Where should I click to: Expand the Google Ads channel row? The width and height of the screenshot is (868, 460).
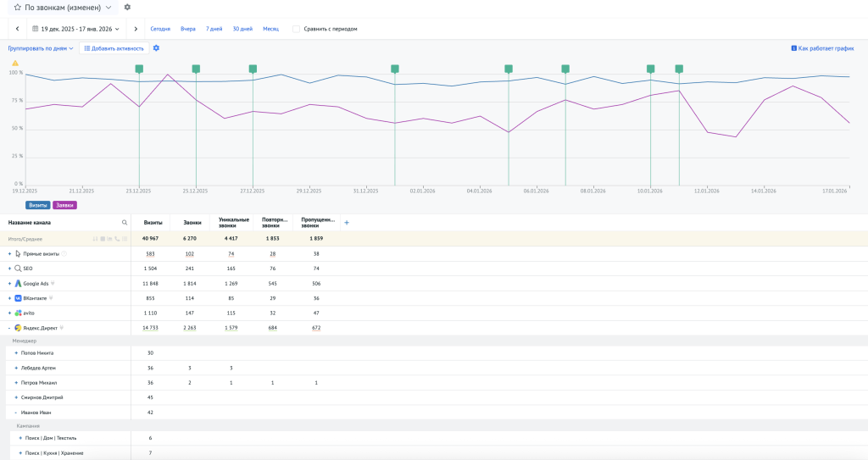(9, 283)
